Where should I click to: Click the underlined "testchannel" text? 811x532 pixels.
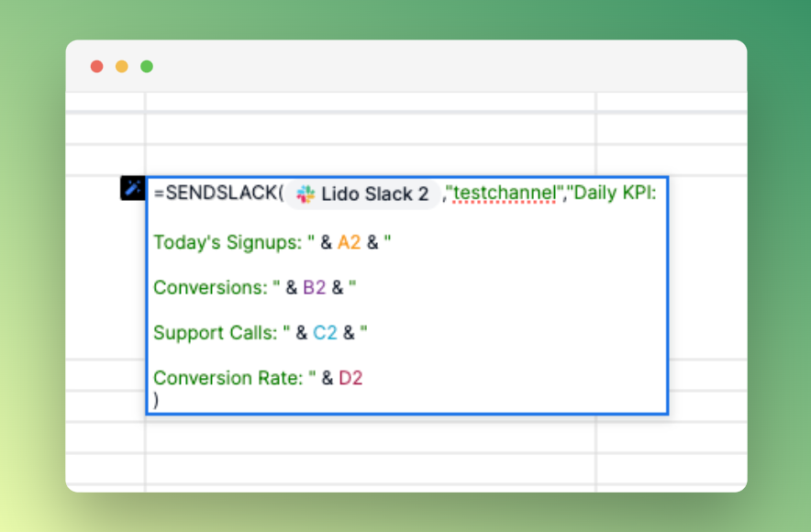point(504,194)
